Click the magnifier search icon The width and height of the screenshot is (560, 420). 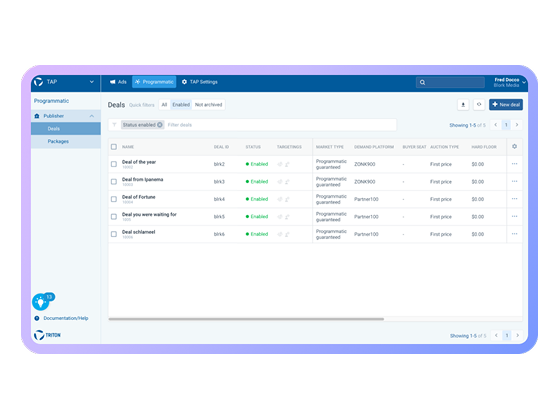(x=422, y=82)
